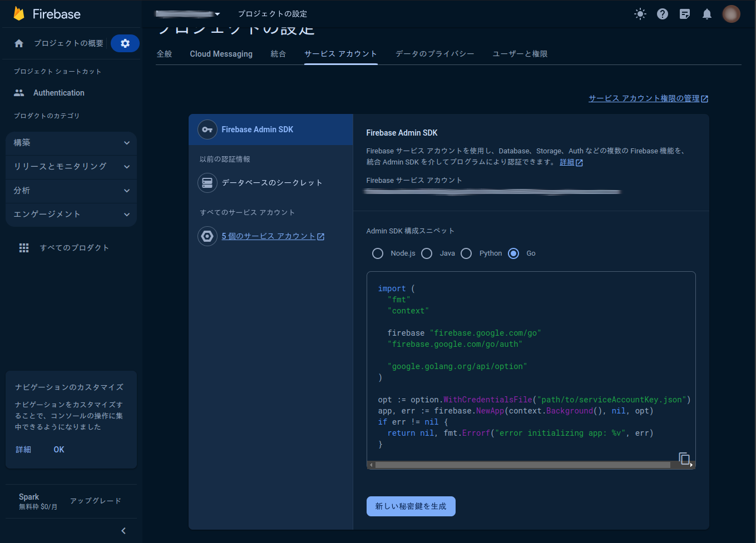Click the 新しい秘密鍵を生成 button
This screenshot has width=756, height=543.
[x=411, y=506]
